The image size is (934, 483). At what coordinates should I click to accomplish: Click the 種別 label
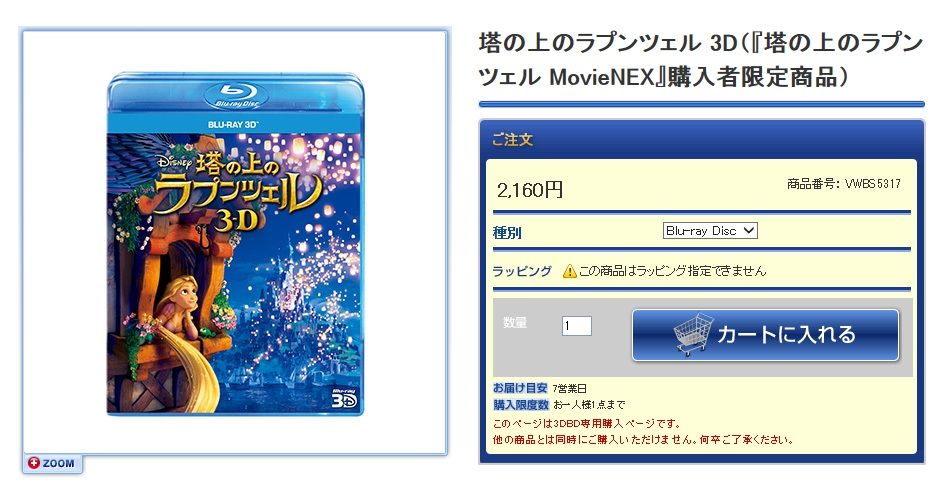pyautogui.click(x=508, y=233)
